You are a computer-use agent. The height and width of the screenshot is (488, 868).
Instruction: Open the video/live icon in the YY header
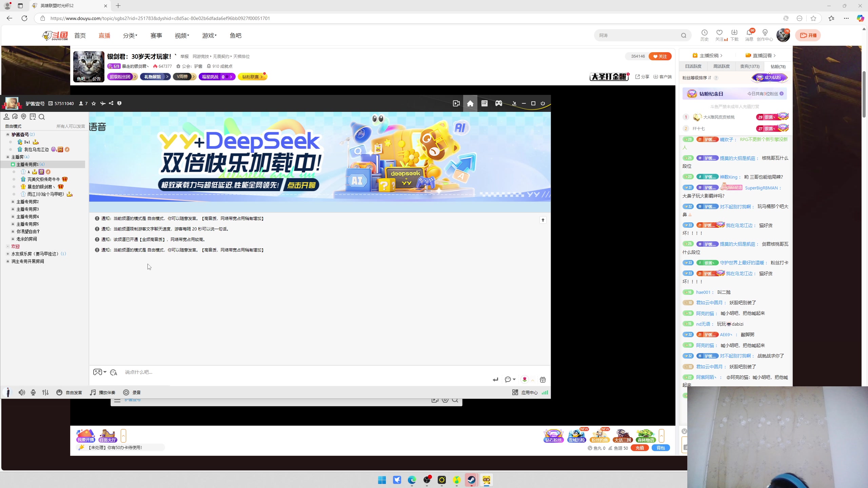[x=456, y=103]
